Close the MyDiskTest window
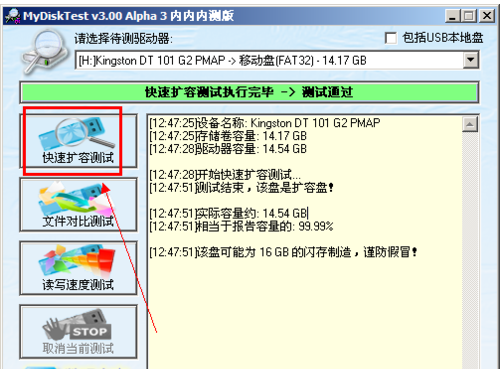The width and height of the screenshot is (500, 369). point(487,16)
